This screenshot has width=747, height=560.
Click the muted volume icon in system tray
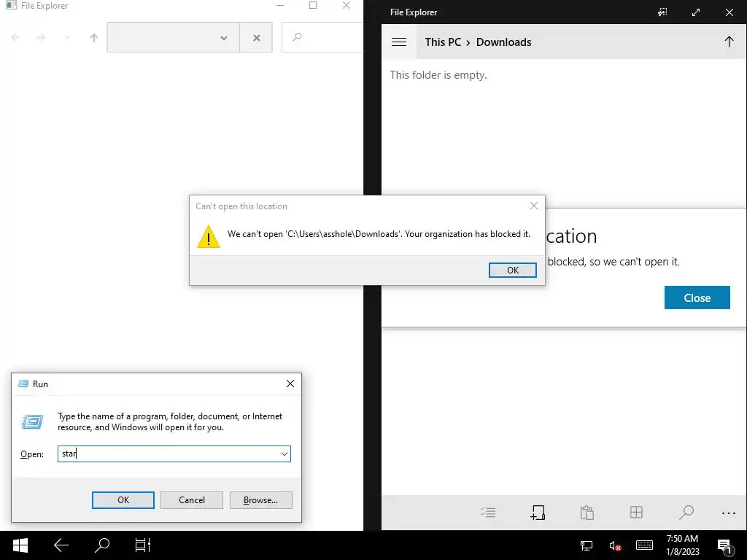pos(615,545)
